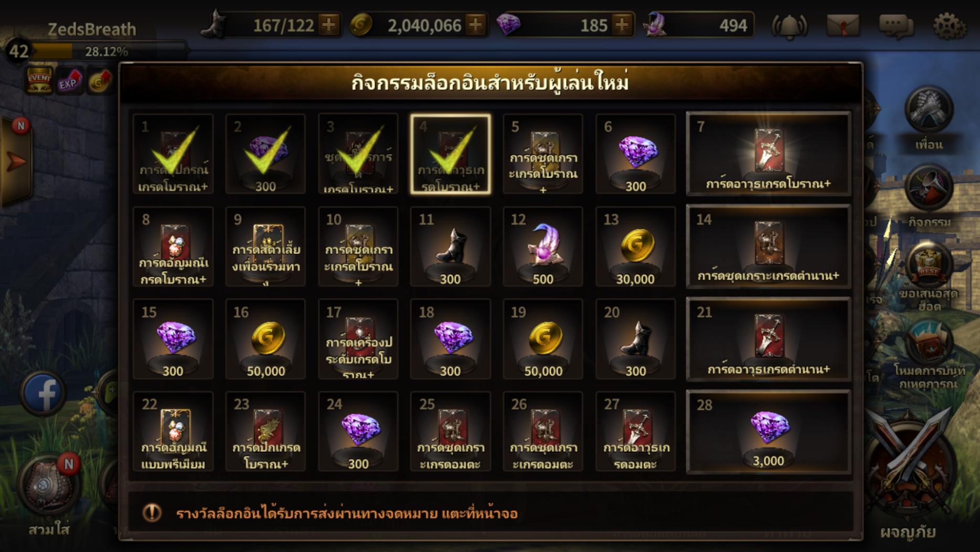The width and height of the screenshot is (980, 552).
Task: Open the settings gear icon
Action: 950,25
